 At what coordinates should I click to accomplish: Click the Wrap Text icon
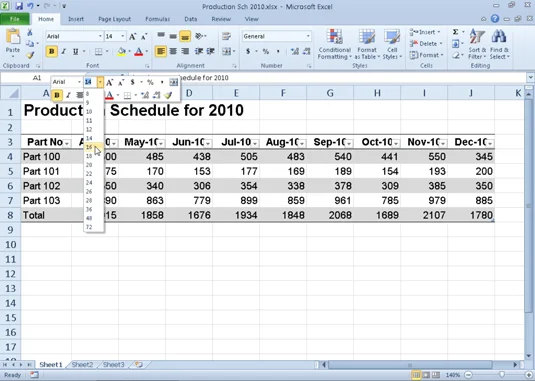point(226,36)
